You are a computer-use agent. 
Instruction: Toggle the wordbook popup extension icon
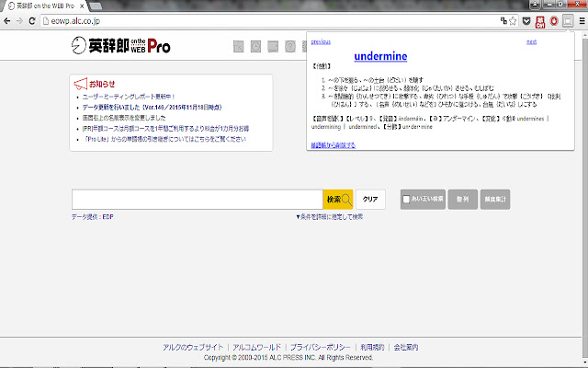pyautogui.click(x=568, y=21)
